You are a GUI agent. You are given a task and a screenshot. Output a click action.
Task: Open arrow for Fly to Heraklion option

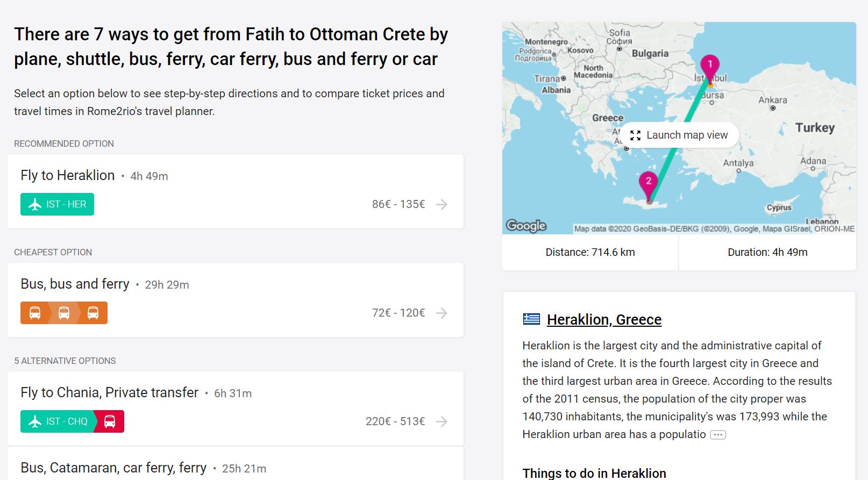click(442, 204)
